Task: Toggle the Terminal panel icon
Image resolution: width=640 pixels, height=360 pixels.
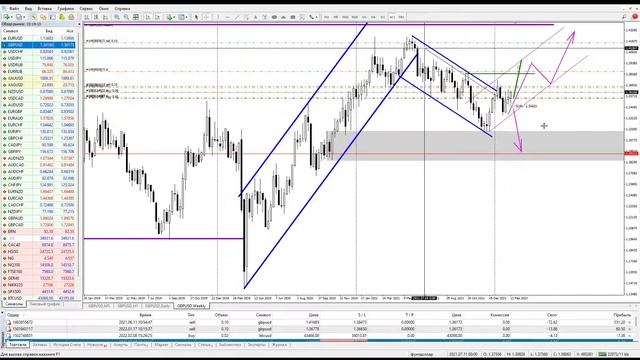Action: [62, 17]
